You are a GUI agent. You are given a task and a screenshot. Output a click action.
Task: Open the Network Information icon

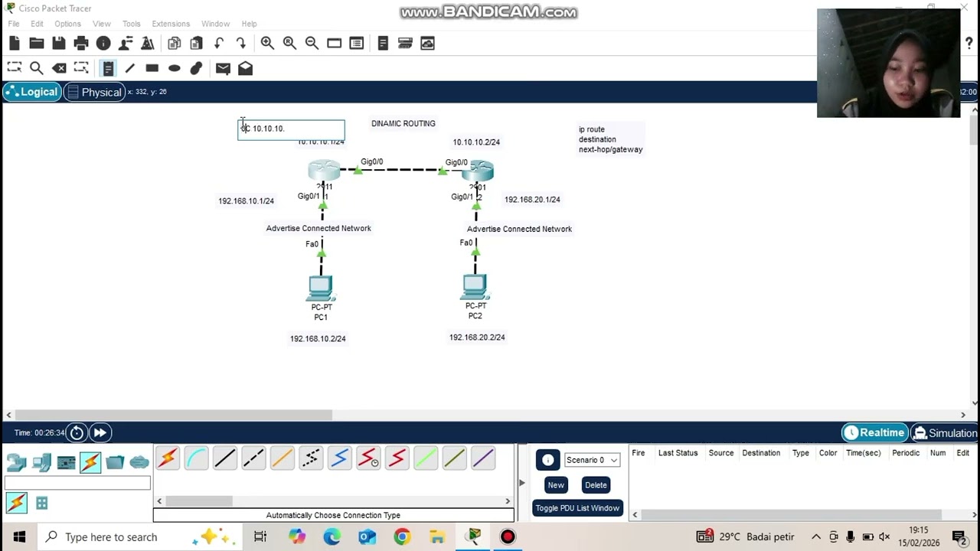click(x=103, y=44)
